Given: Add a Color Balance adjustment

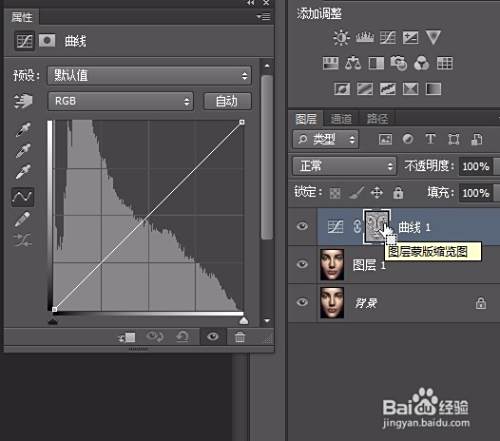Looking at the screenshot, I should click(x=353, y=63).
